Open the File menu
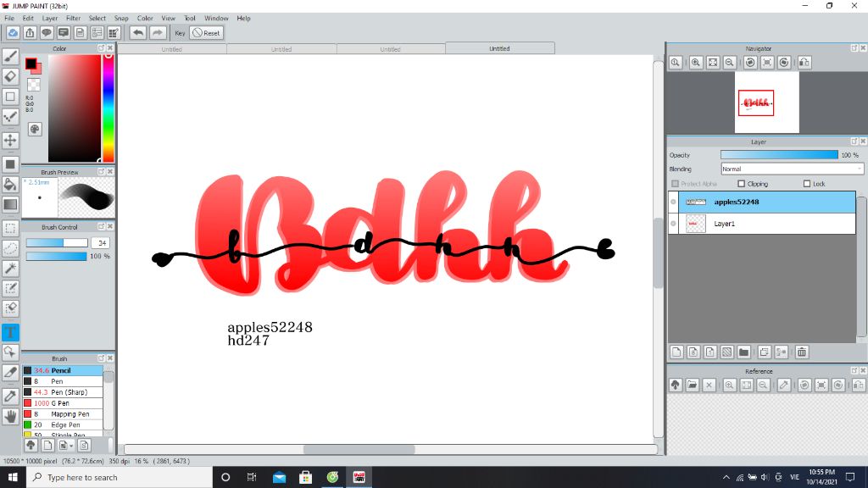Screen dimensions: 868x488 [9, 19]
